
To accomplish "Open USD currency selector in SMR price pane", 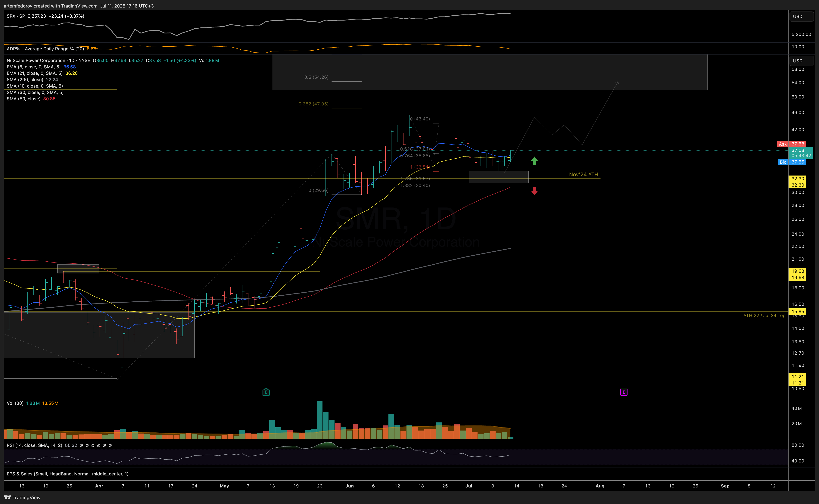I will click(x=801, y=61).
